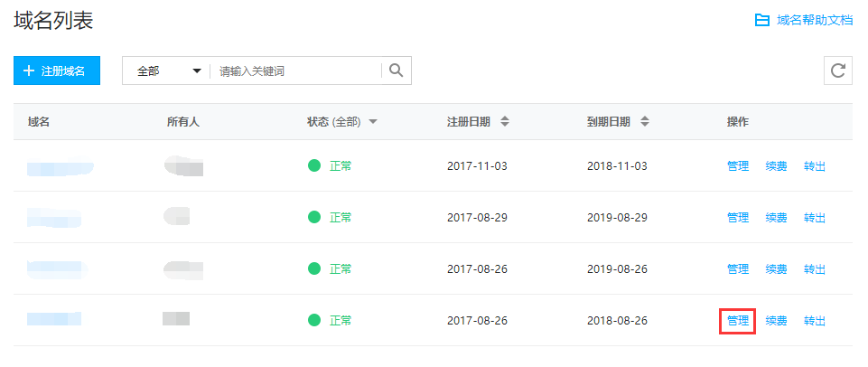Sort by 注册日期 column
868x367 pixels.
coord(505,122)
